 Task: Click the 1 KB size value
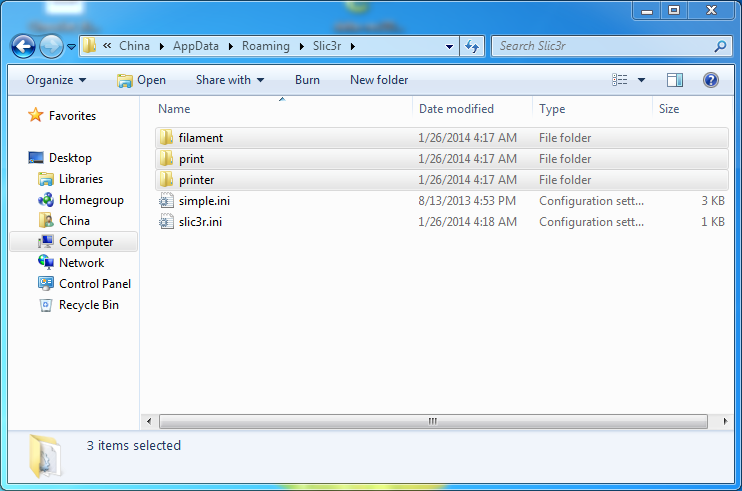(713, 222)
